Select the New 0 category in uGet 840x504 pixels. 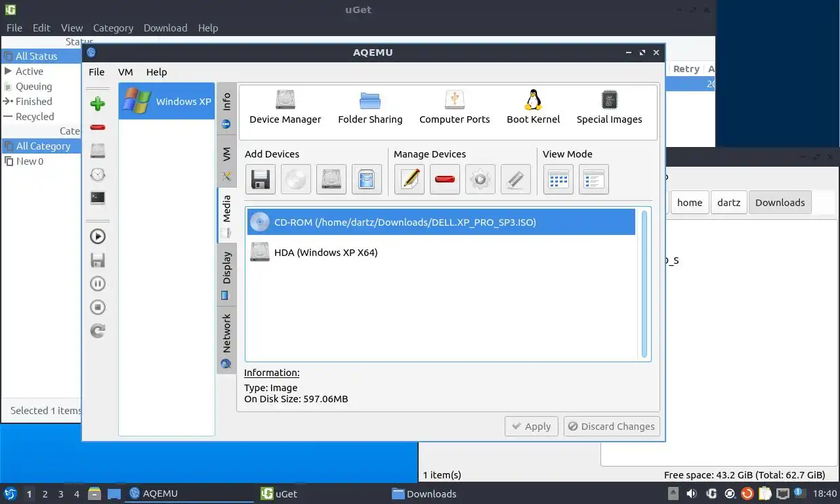[x=42, y=161]
